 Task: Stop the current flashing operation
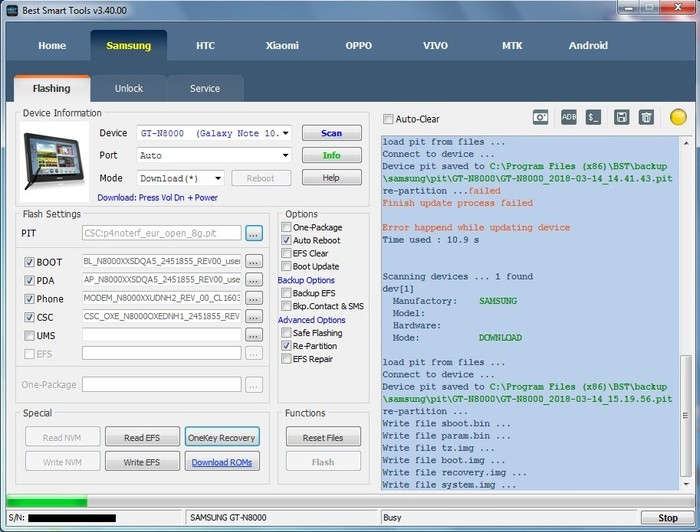click(667, 518)
